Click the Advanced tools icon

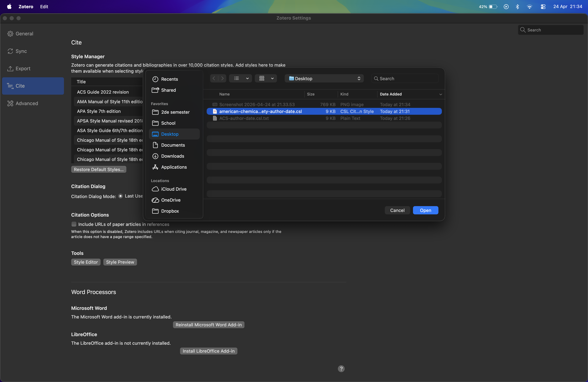[10, 103]
